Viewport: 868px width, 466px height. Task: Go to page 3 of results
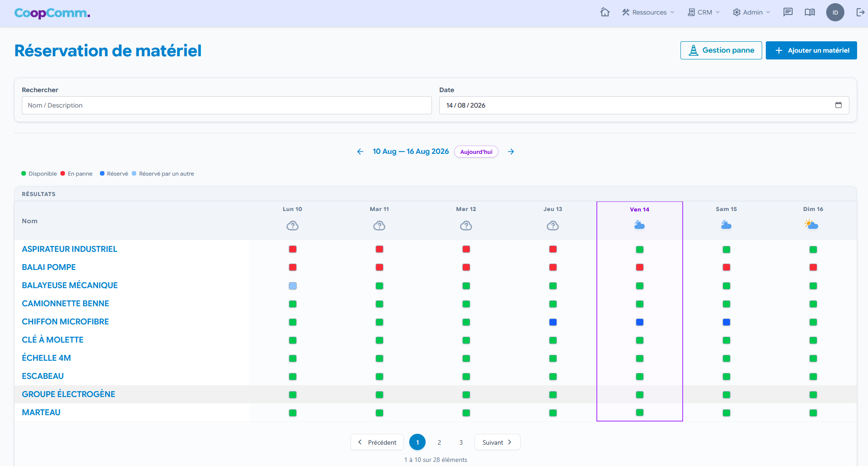[x=461, y=442]
